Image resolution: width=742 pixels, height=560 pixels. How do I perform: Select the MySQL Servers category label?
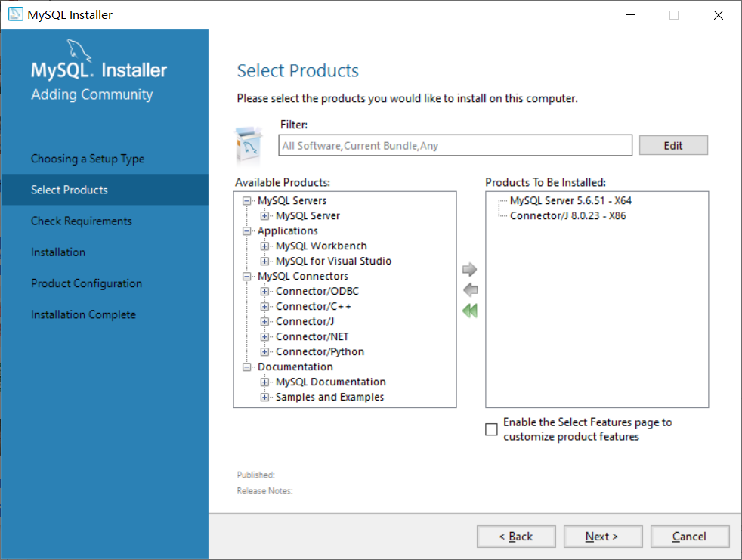(x=292, y=201)
